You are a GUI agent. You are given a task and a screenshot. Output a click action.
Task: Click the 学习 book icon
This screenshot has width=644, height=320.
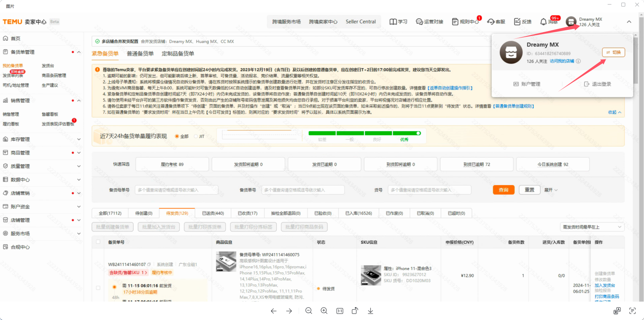click(393, 22)
